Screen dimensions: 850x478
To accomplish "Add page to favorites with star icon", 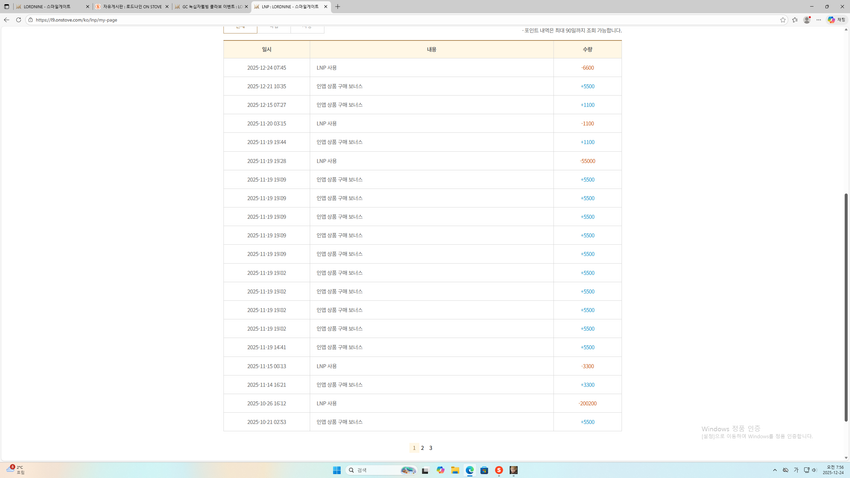I will [782, 19].
